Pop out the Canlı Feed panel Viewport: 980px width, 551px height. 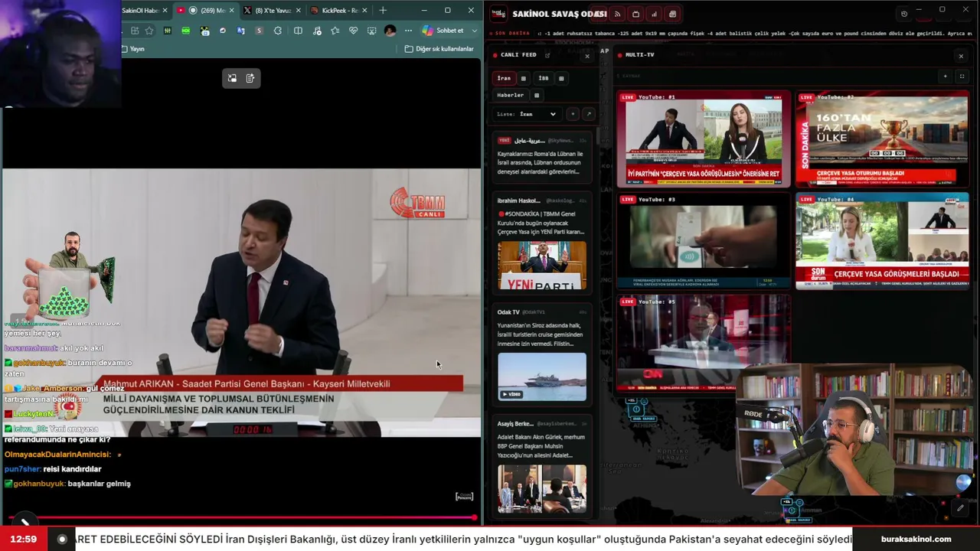click(547, 55)
